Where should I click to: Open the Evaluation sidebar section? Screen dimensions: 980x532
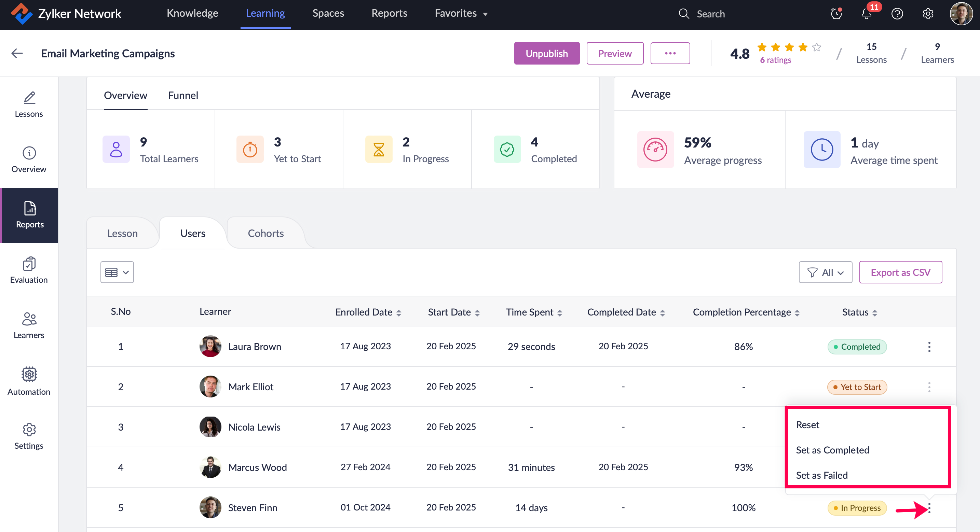click(29, 270)
